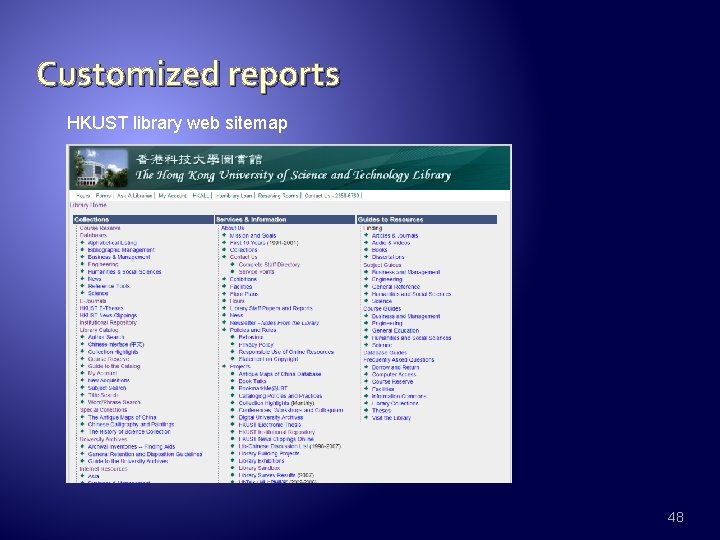Open Business & Management under Databases

pos(118,257)
